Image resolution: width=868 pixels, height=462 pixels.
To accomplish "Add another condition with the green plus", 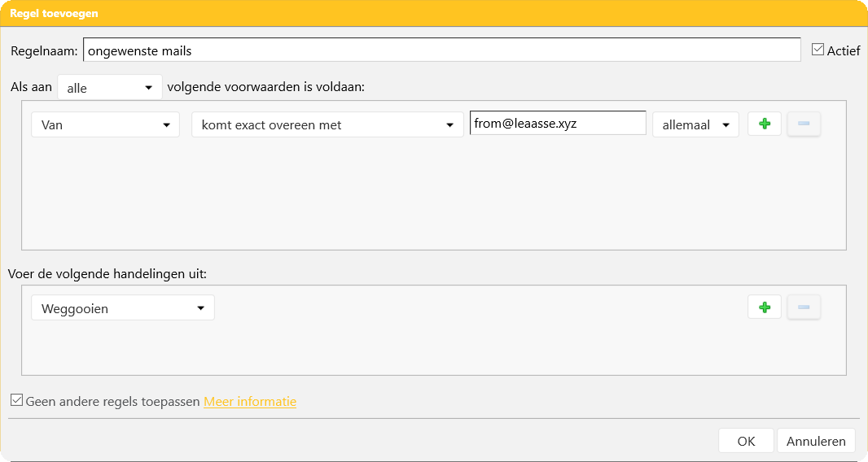I will click(x=764, y=124).
